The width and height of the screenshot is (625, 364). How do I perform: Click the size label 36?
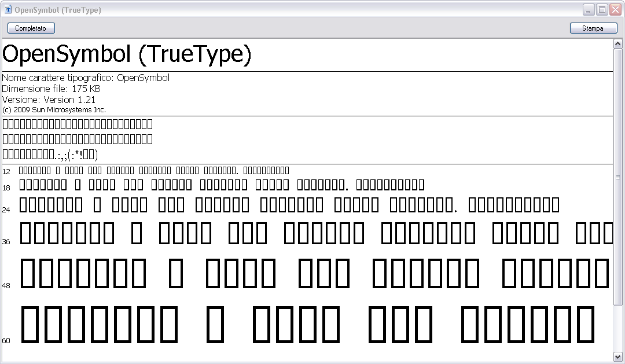point(6,241)
